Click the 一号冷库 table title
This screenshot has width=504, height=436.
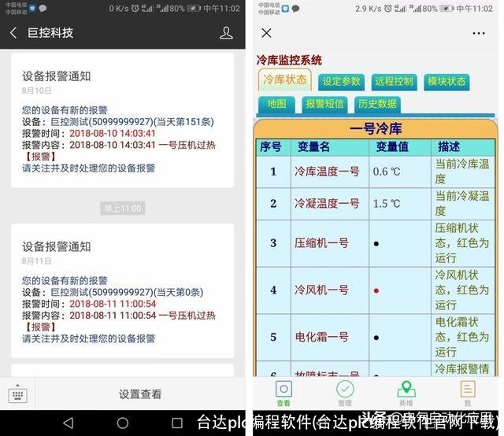point(376,128)
